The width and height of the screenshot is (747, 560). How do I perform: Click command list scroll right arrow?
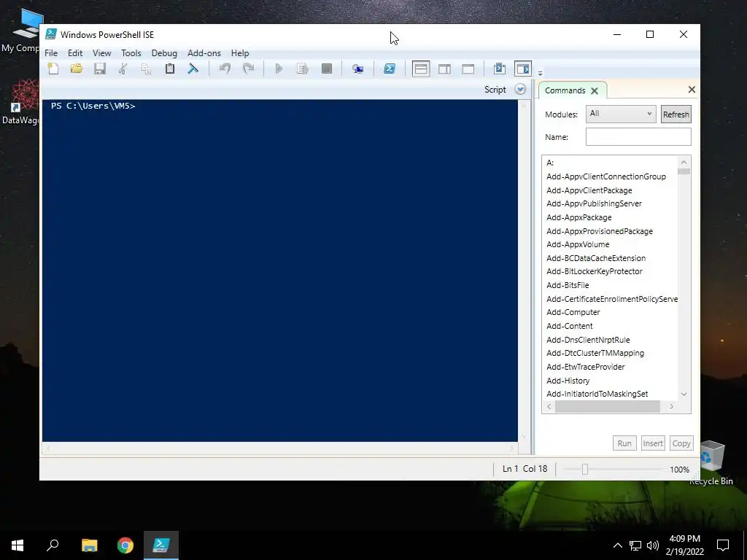click(671, 407)
